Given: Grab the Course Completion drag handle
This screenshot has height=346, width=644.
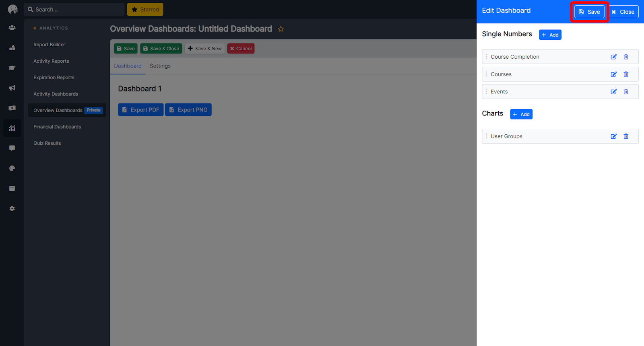Looking at the screenshot, I should point(486,57).
